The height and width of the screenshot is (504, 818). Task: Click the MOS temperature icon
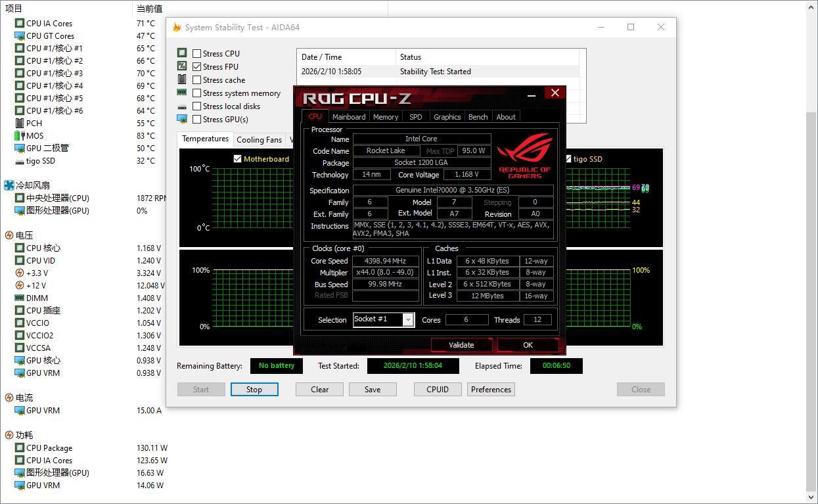point(20,135)
